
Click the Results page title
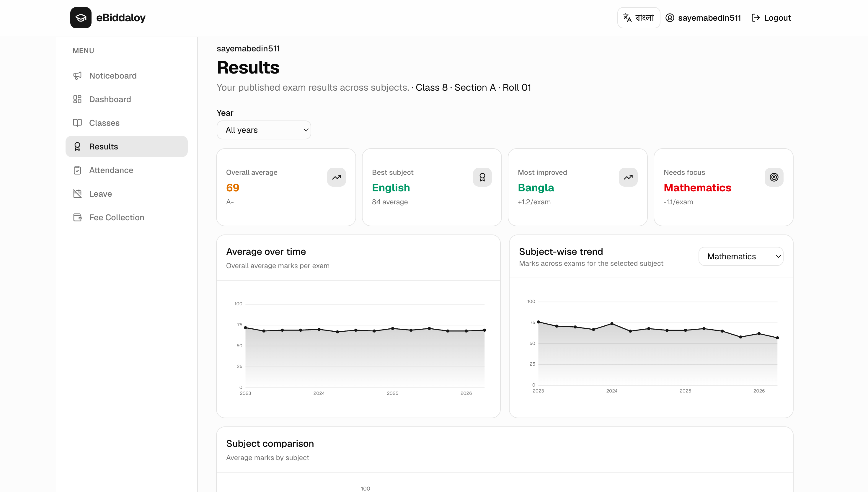click(x=248, y=68)
